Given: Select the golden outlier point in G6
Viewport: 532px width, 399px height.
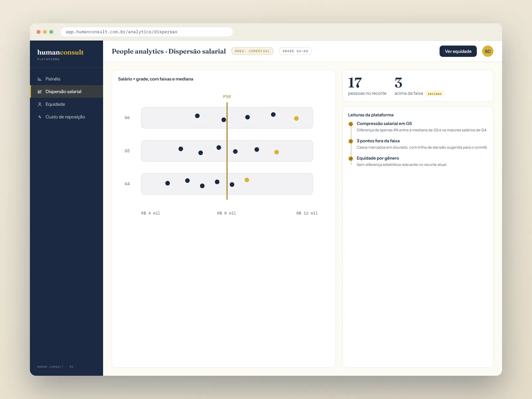Looking at the screenshot, I should 296,118.
